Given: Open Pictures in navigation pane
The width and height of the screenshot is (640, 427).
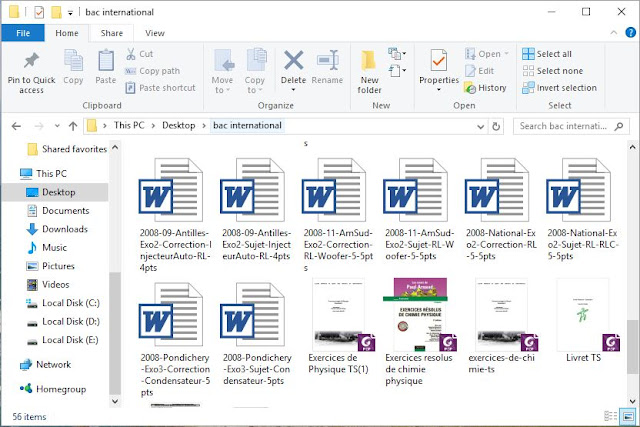Looking at the screenshot, I should click(x=50, y=266).
